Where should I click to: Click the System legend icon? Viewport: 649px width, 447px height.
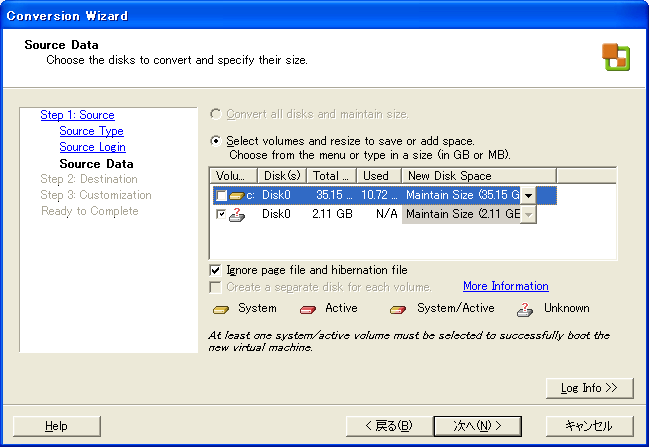[221, 309]
